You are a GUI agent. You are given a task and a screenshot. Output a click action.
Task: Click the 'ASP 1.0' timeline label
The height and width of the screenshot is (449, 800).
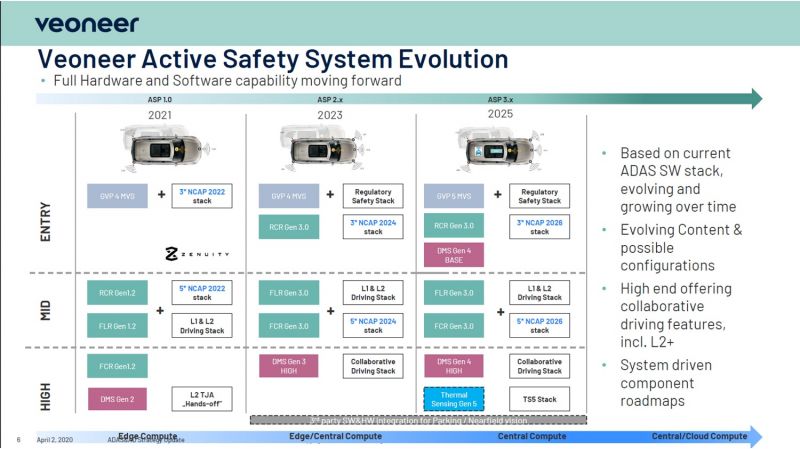click(160, 99)
